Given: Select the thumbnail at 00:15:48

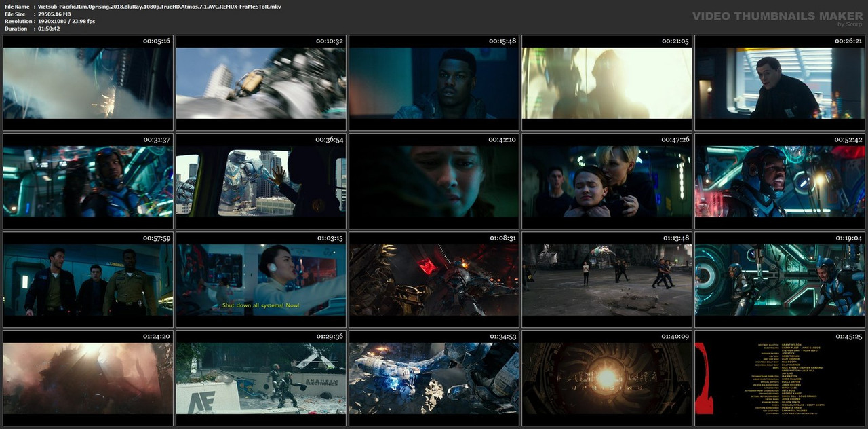Looking at the screenshot, I should point(434,82).
